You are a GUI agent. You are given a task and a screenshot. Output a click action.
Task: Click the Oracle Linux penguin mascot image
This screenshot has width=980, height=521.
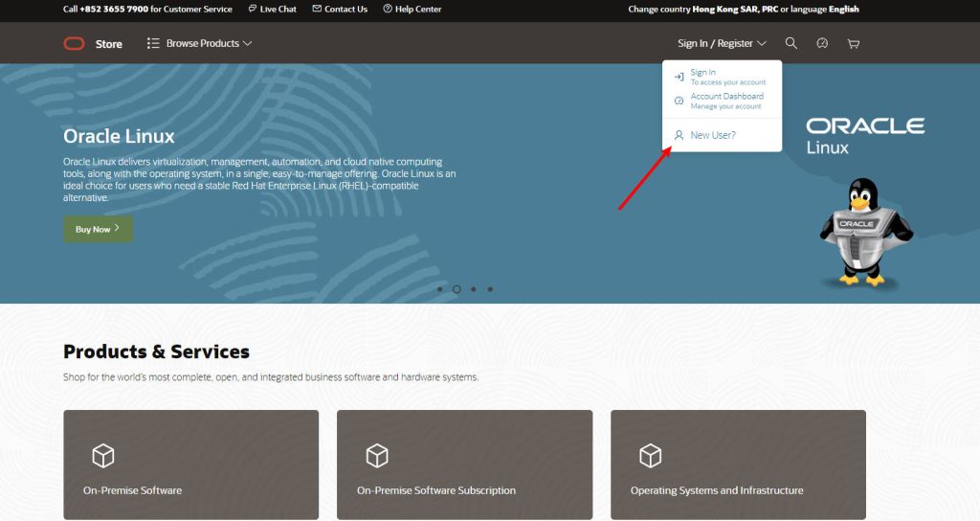tap(865, 232)
